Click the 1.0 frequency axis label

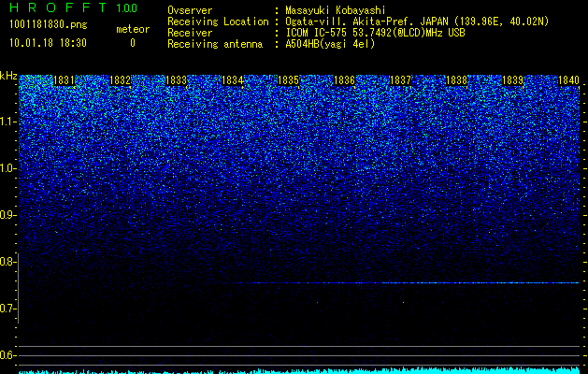[8, 168]
